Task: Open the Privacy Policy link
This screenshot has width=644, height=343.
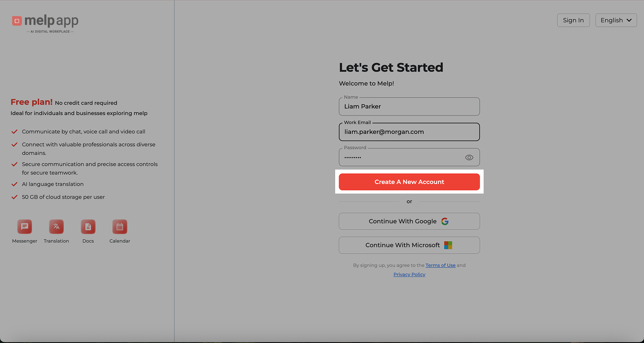Action: (409, 274)
